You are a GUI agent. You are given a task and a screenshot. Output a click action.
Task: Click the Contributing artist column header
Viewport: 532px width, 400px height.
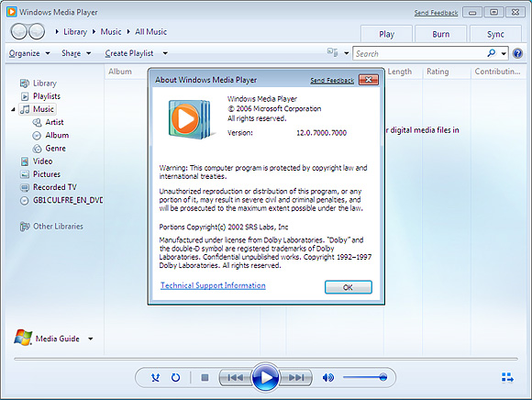coord(497,72)
